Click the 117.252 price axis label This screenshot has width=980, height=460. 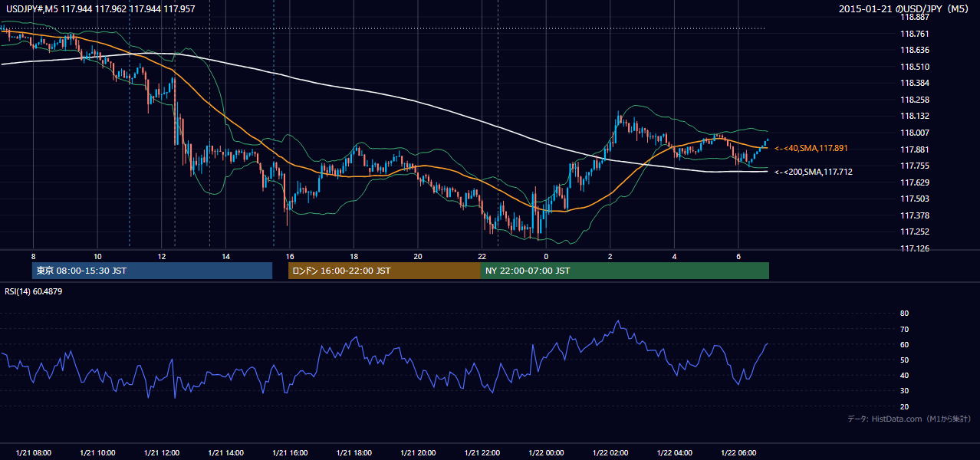915,232
